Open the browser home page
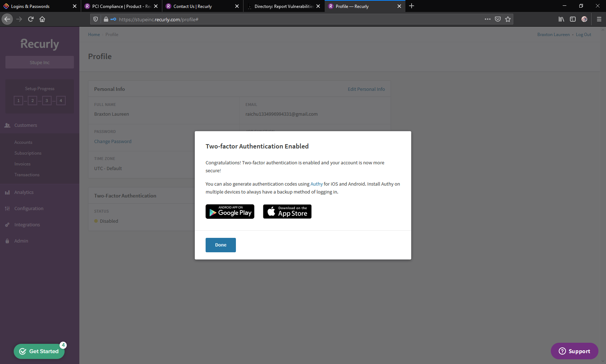This screenshot has height=364, width=606. pos(42,19)
